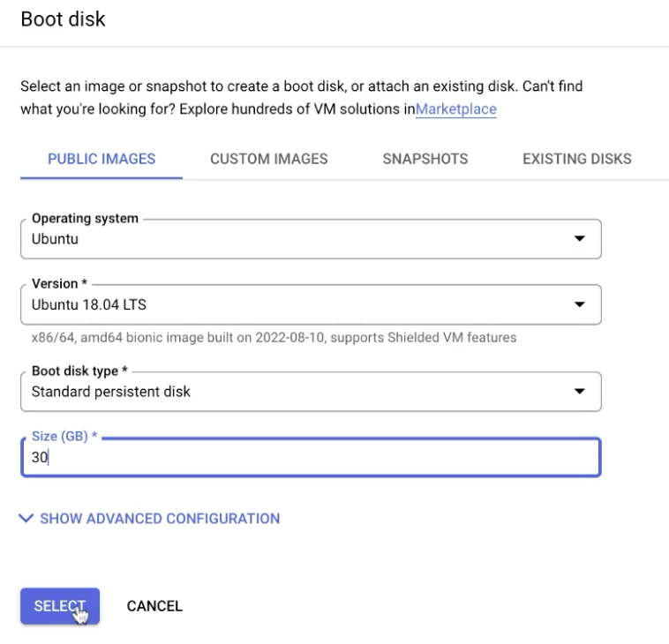This screenshot has height=644, width=669.
Task: Click the Version field label
Action: pyautogui.click(x=59, y=283)
